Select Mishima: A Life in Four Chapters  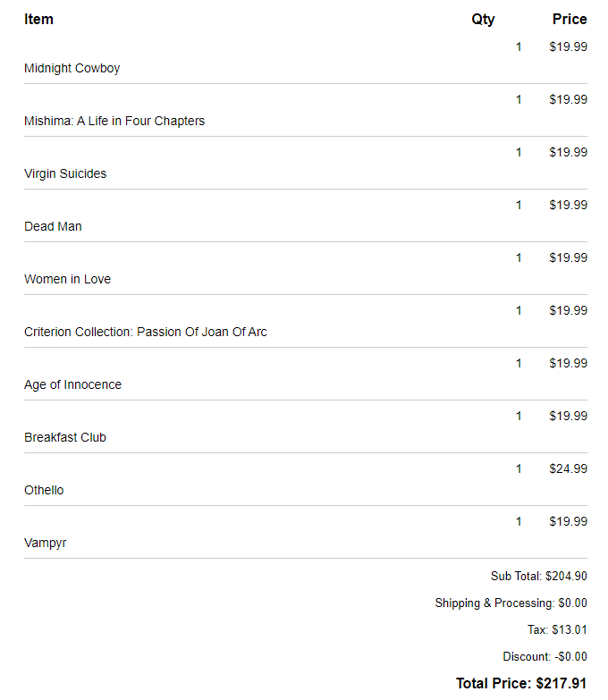(114, 121)
